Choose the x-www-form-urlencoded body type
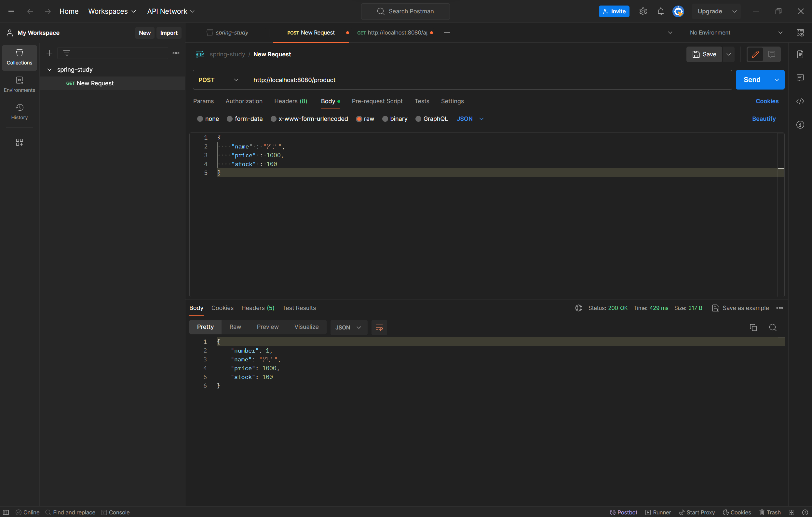The height and width of the screenshot is (517, 812). [x=274, y=119]
